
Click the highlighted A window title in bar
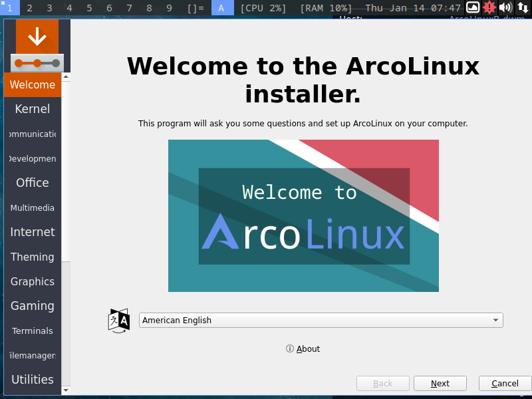(223, 8)
